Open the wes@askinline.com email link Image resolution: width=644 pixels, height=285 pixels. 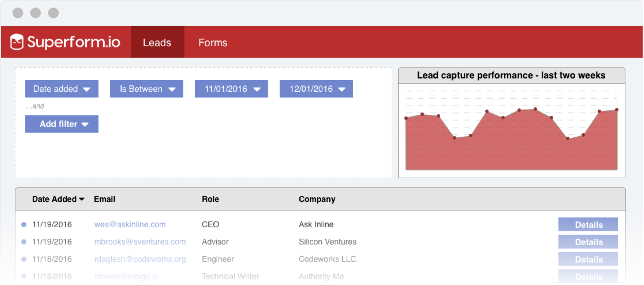tap(130, 225)
